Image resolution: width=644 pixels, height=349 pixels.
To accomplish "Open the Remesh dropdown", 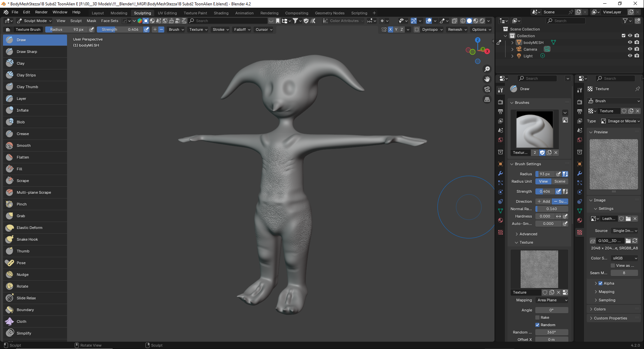I will (457, 30).
